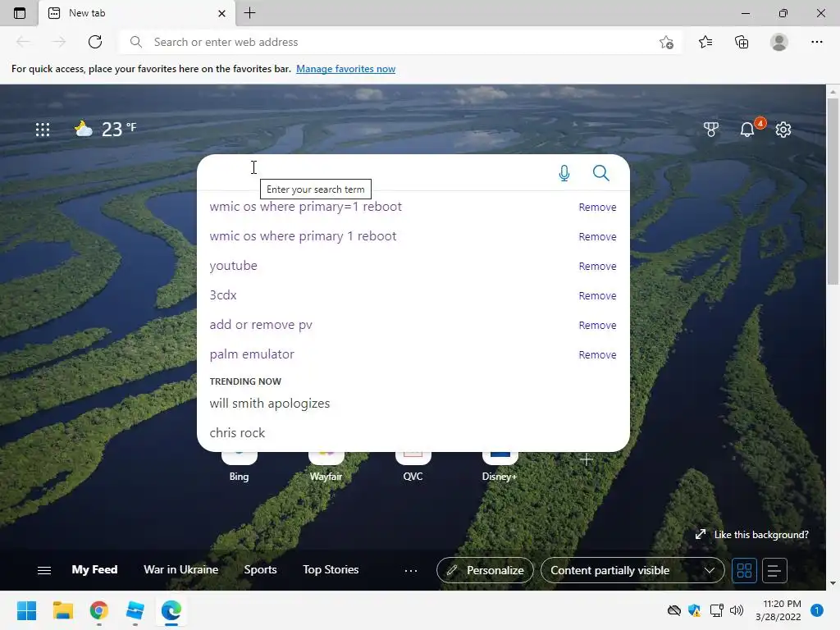Open Windows Start menu
Screen dimensions: 840x630
(x=26, y=610)
